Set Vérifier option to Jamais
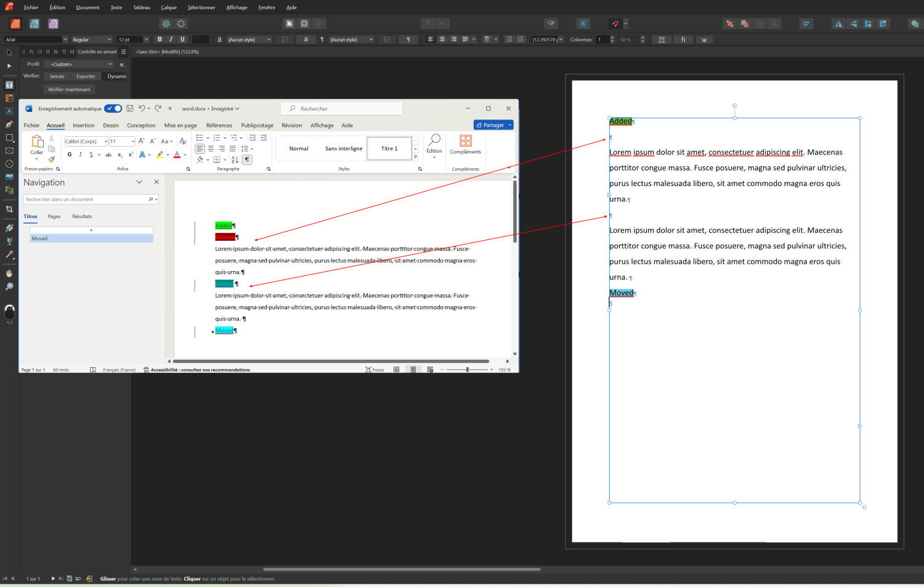Screen dimensions: 924x587 pyautogui.click(x=57, y=76)
